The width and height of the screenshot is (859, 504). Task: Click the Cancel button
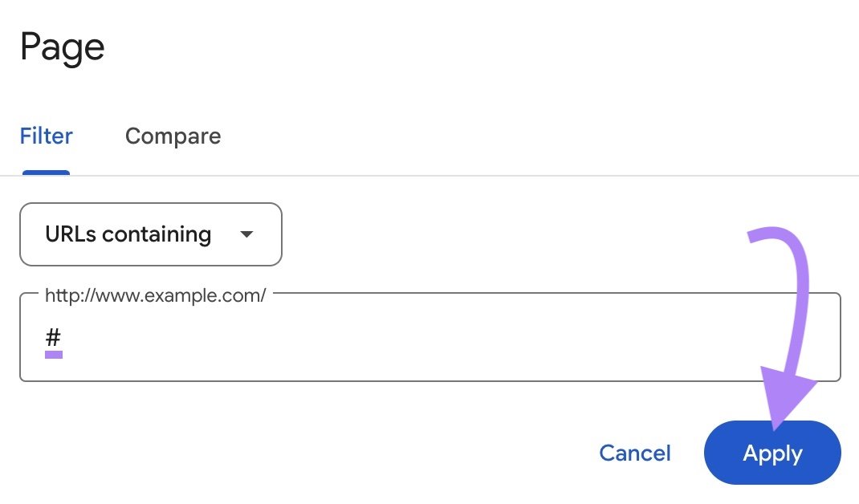pos(634,453)
